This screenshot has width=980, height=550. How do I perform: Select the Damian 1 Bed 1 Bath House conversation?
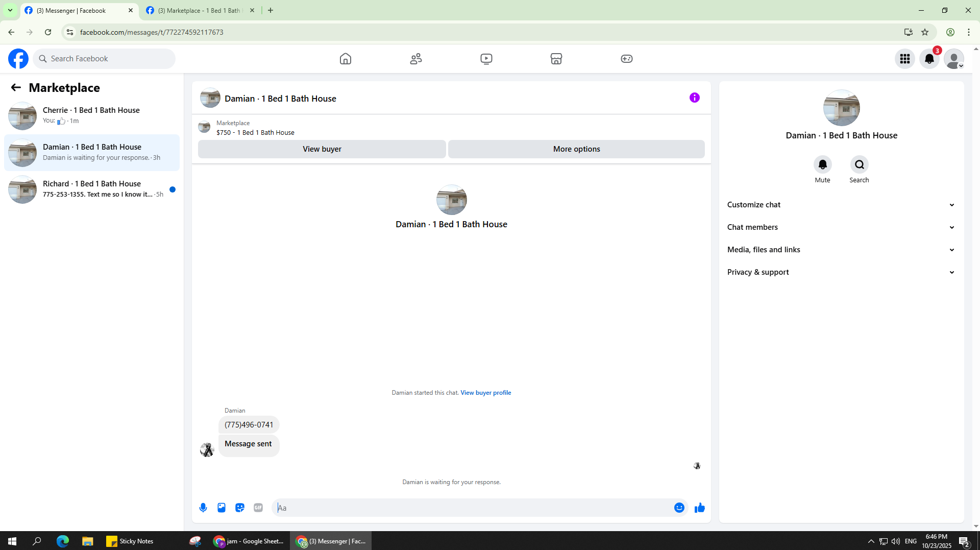92,153
